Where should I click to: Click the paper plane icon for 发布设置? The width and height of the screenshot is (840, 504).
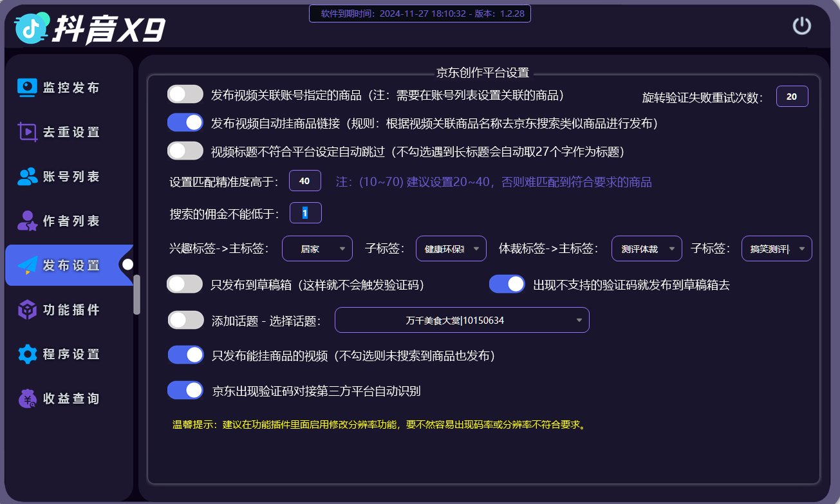coord(27,265)
